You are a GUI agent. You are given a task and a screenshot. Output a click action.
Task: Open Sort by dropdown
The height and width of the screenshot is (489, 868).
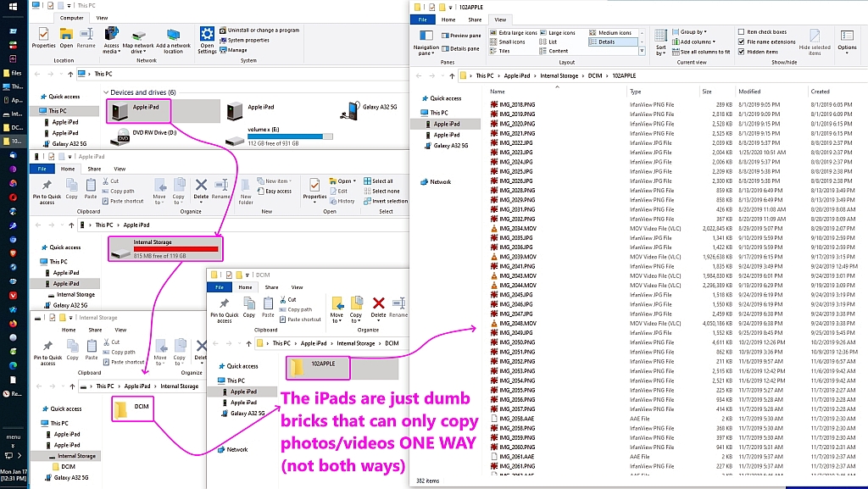[x=661, y=43]
